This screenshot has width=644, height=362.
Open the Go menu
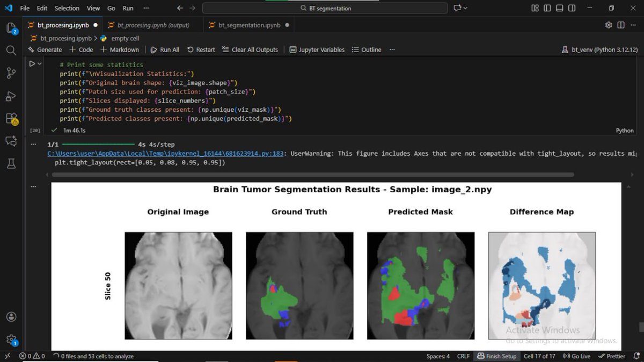(111, 8)
